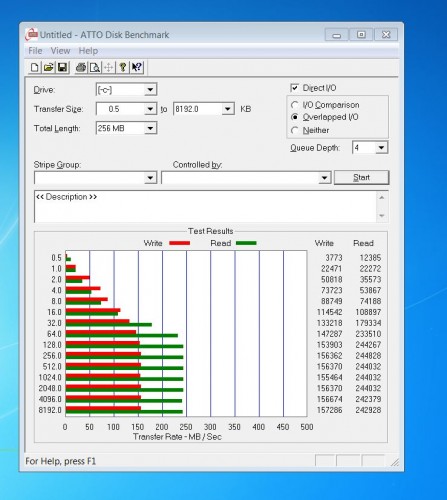Maximize the ATTO Disk Benchmark window
Viewport: 447px width, 500px height.
pos(361,35)
